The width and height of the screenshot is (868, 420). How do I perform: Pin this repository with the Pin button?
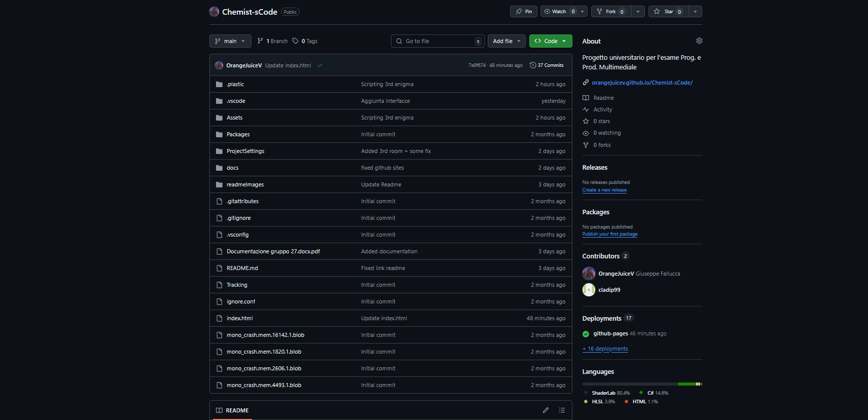point(524,11)
